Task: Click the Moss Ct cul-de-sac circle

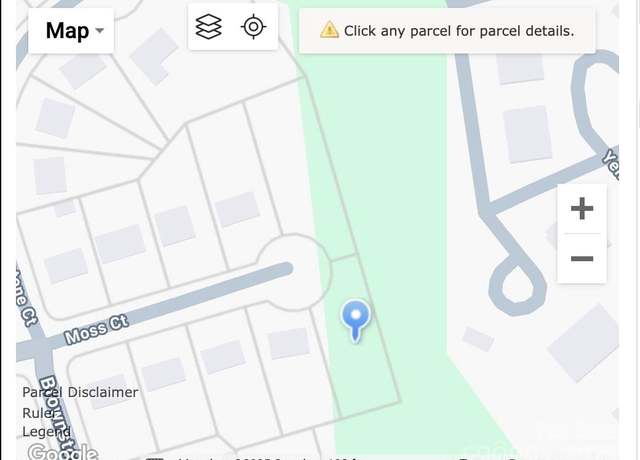Action: (x=293, y=271)
